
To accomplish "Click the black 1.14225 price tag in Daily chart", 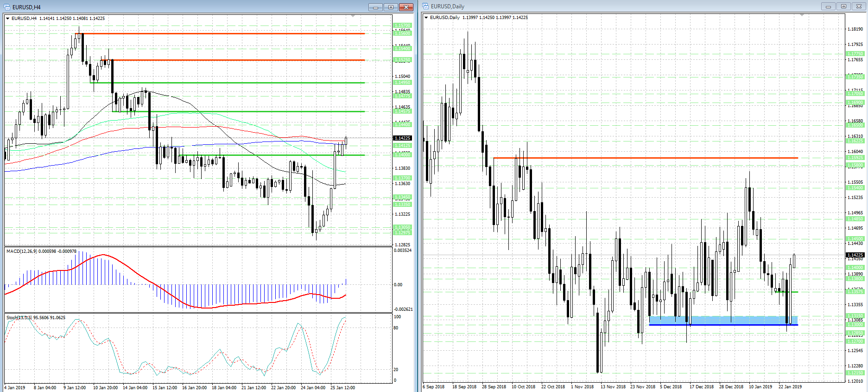I will pos(855,255).
